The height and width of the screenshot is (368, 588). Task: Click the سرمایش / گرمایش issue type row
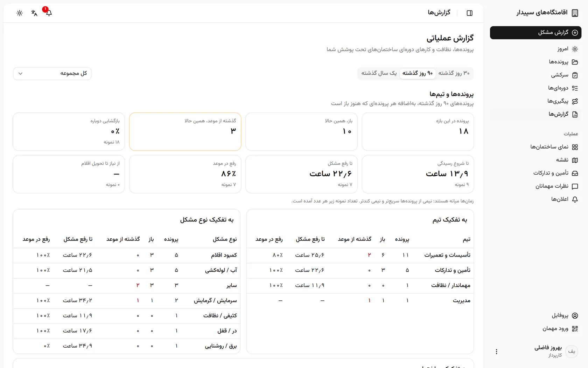click(127, 300)
